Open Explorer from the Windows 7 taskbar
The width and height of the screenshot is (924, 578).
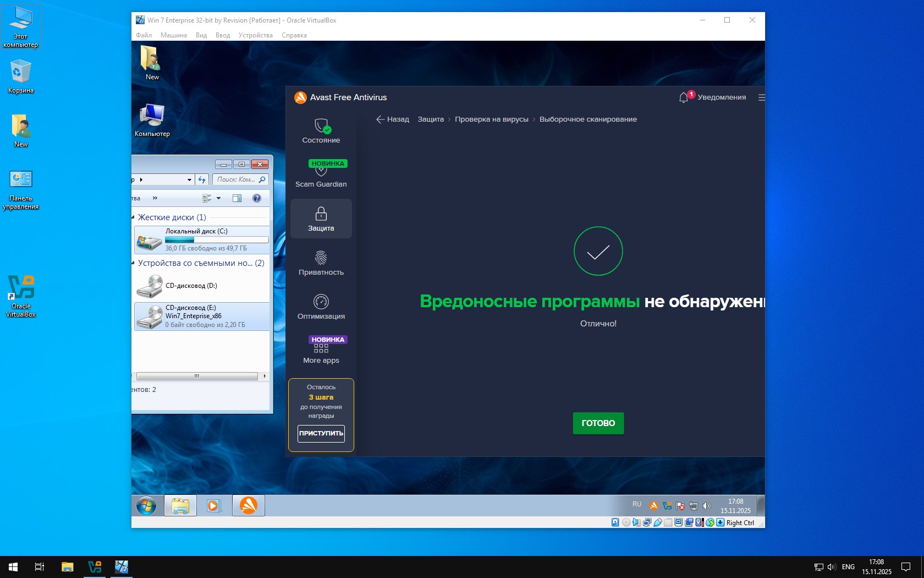(180, 505)
